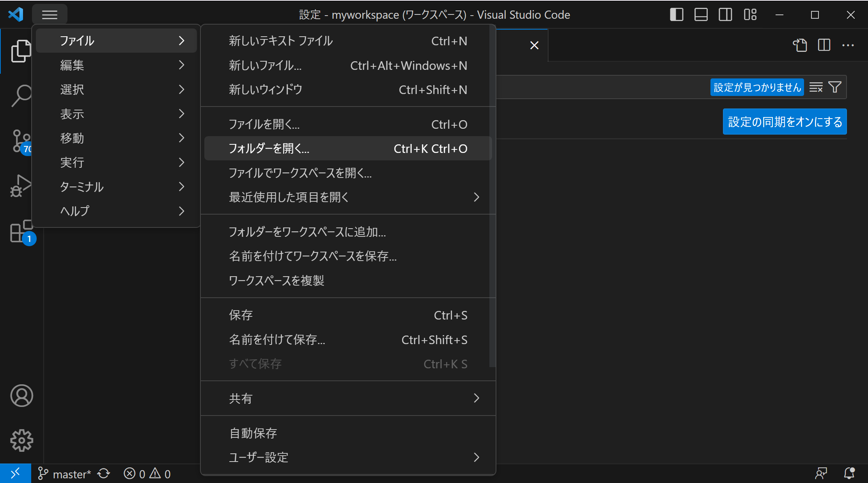Toggle the bottom panel layout icon

pos(701,15)
